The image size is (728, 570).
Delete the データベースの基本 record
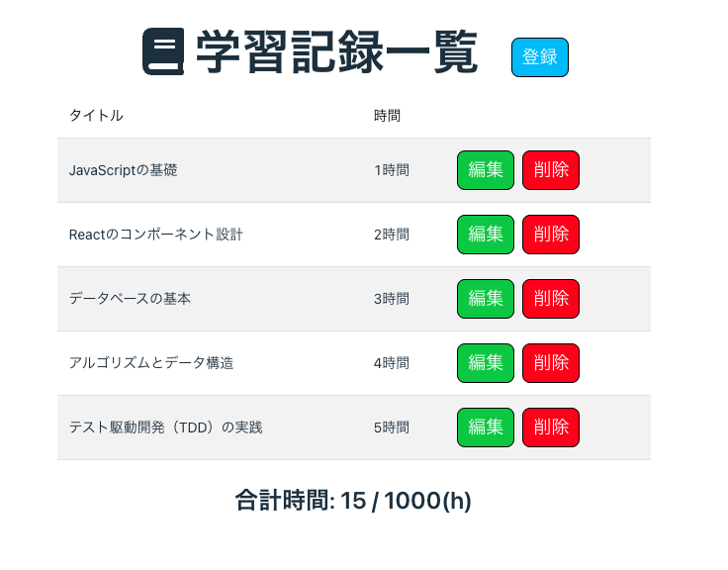551,299
